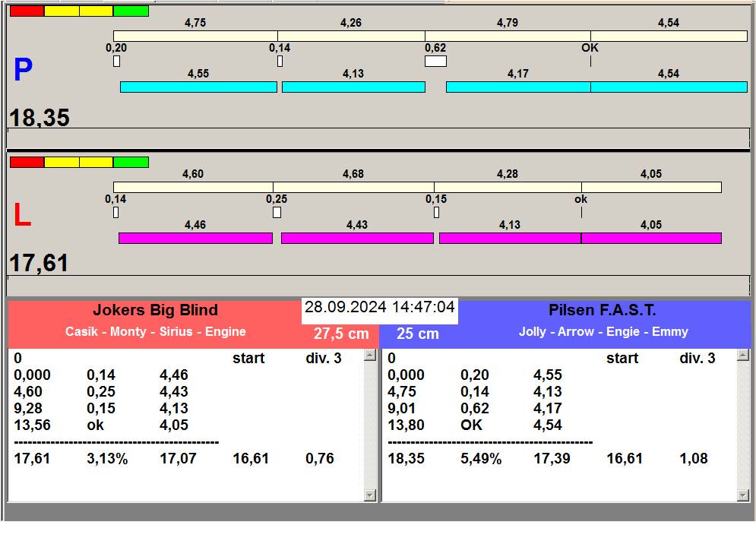756x544 pixels.
Task: Click the red start light in lane L
Action: 27,163
